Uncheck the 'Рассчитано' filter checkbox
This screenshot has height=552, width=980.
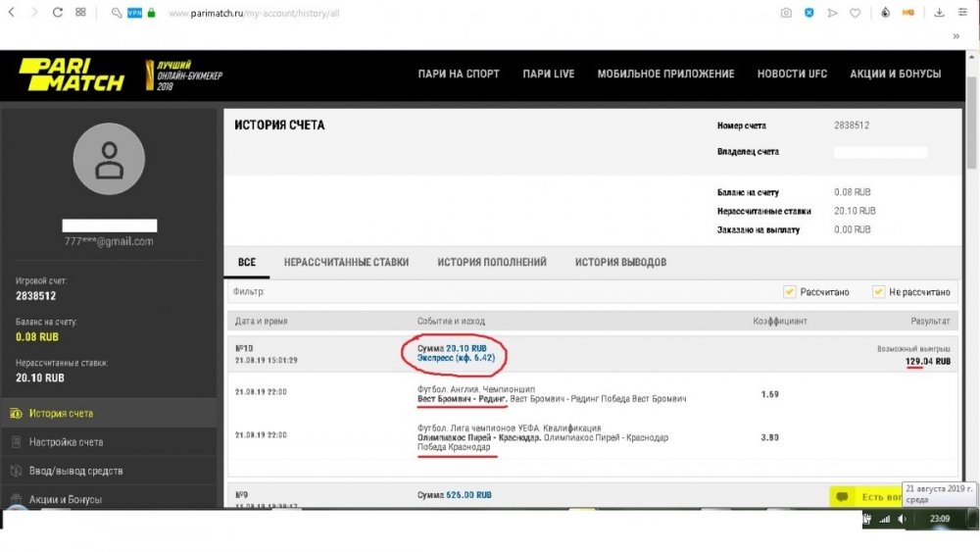(789, 291)
